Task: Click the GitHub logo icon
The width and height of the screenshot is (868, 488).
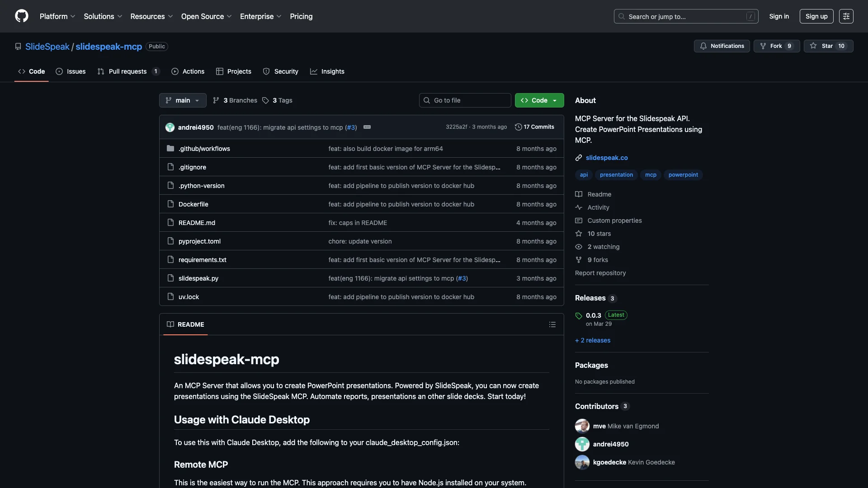Action: point(22,16)
